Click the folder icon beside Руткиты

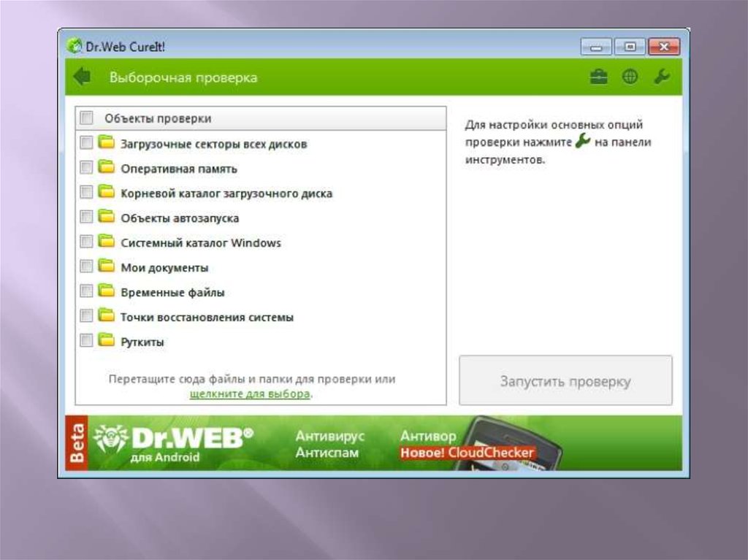[107, 340]
